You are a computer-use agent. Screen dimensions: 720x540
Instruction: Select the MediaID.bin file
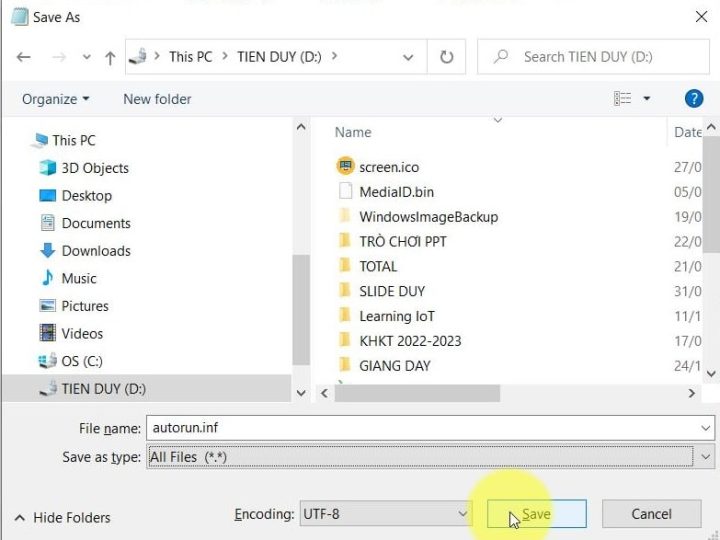pos(396,192)
